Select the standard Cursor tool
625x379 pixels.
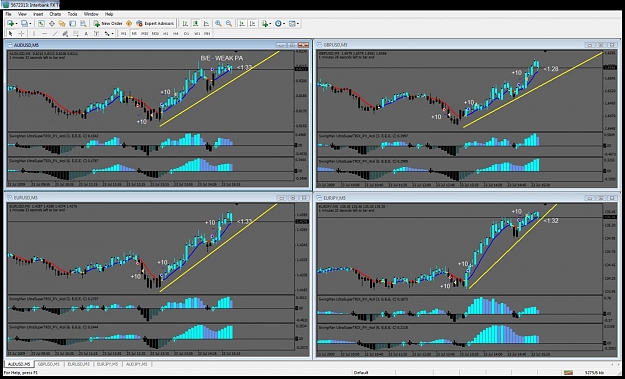pyautogui.click(x=11, y=34)
